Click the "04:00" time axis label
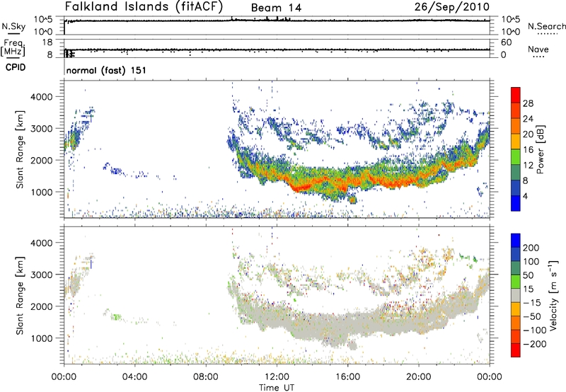 (134, 377)
